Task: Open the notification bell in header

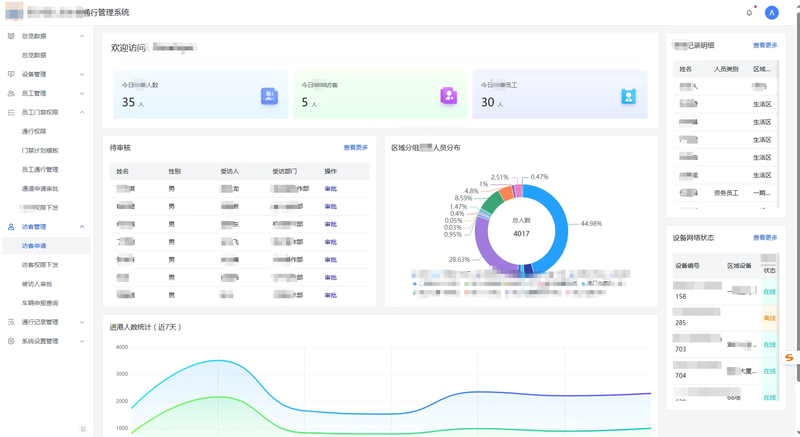Action: click(x=749, y=13)
